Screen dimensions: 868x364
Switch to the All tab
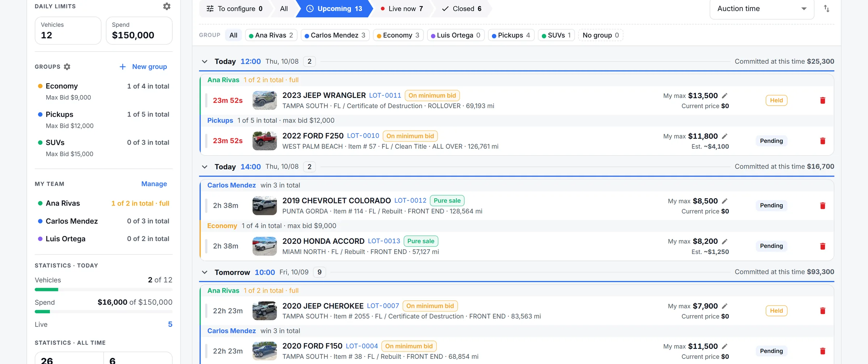284,9
